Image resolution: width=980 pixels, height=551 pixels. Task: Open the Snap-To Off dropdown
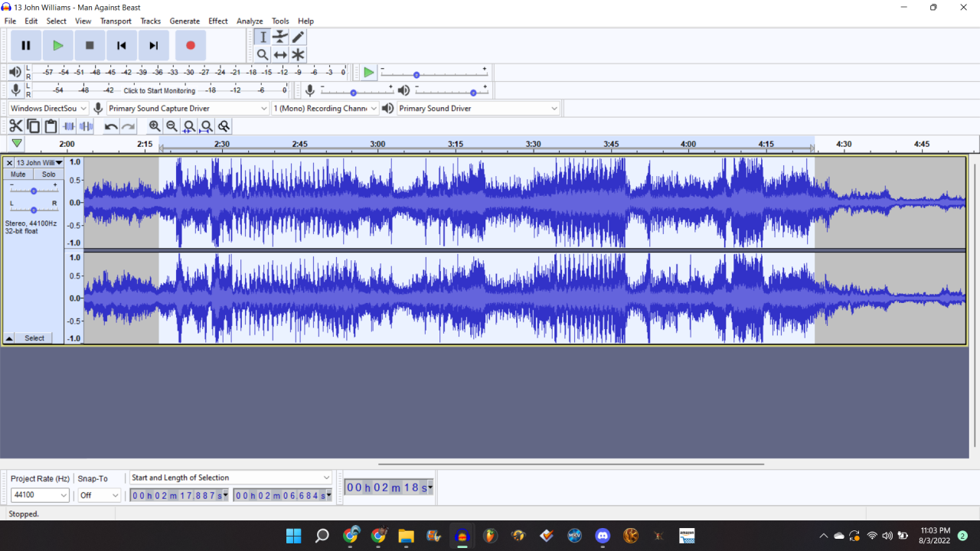coord(100,495)
